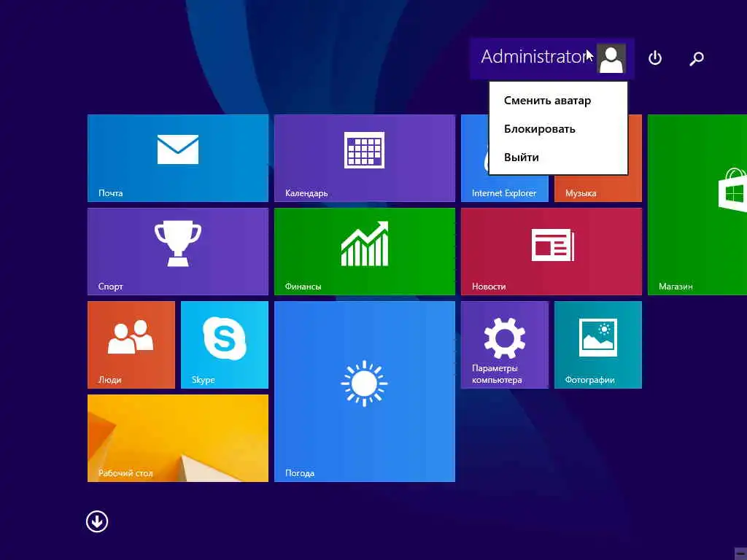Open the Погода weather tile

(x=365, y=392)
